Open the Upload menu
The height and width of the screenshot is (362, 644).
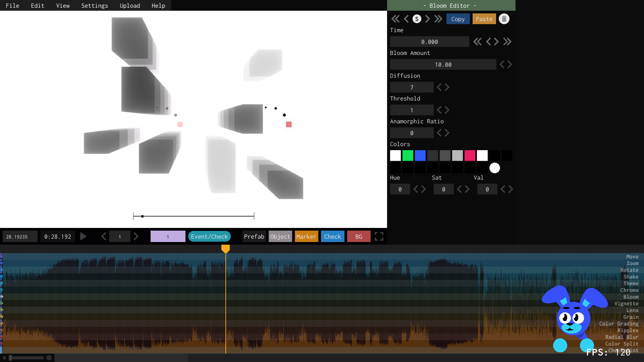(130, 6)
